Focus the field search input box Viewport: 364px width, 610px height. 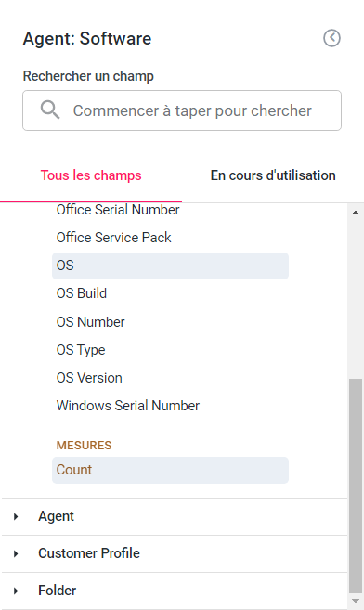(182, 110)
